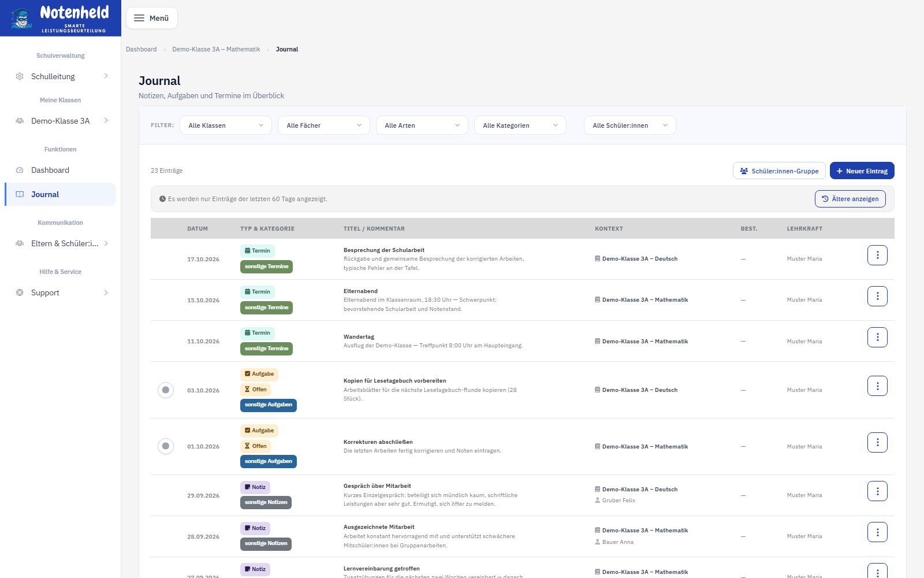
Task: Open three-dot menu for Besprechung der Schularbeit
Action: 877,255
